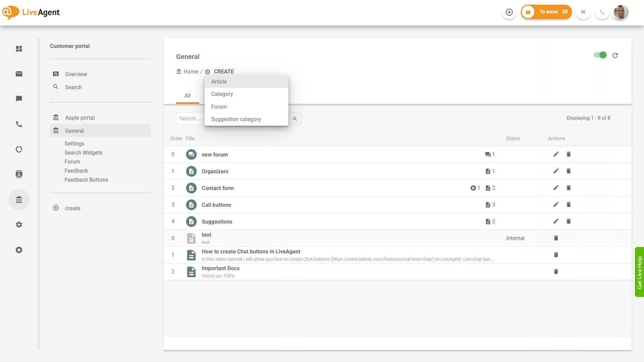
Task: Select the Chats icon in left sidebar
Action: (19, 99)
